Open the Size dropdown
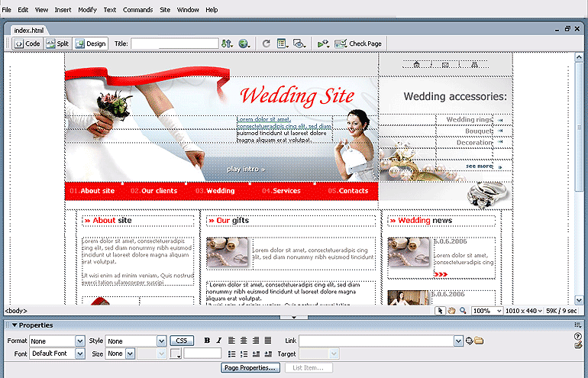Screen dimensions: 588x378 pos(130,354)
